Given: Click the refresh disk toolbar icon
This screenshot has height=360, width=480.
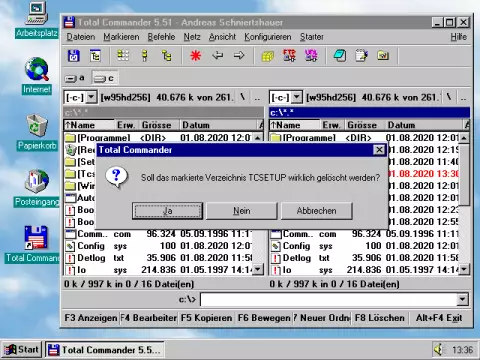Looking at the screenshot, I should pos(73,56).
